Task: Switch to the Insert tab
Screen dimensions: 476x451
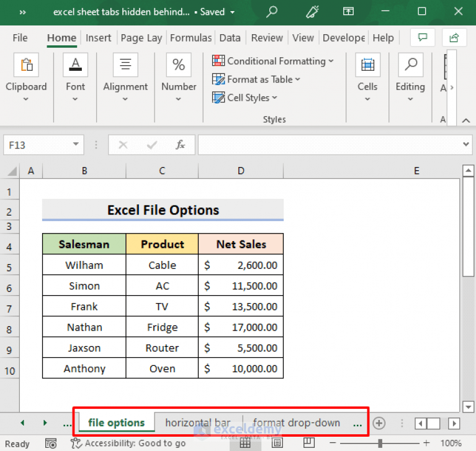Action: 98,38
